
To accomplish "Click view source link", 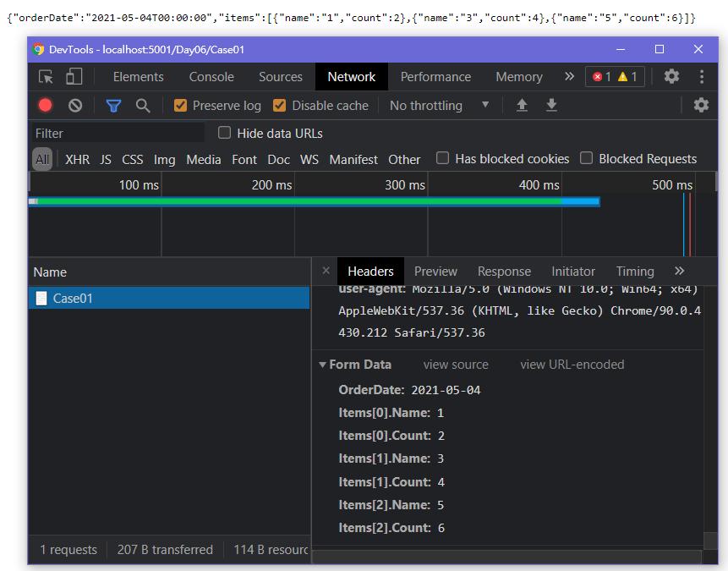I will [x=456, y=365].
